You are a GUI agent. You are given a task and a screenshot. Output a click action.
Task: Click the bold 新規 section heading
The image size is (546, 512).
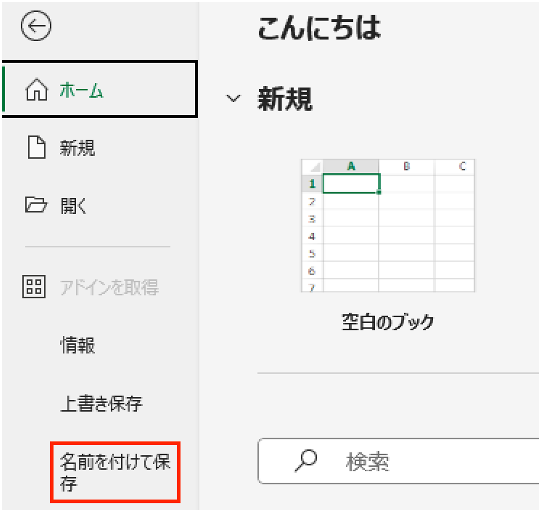[x=285, y=99]
